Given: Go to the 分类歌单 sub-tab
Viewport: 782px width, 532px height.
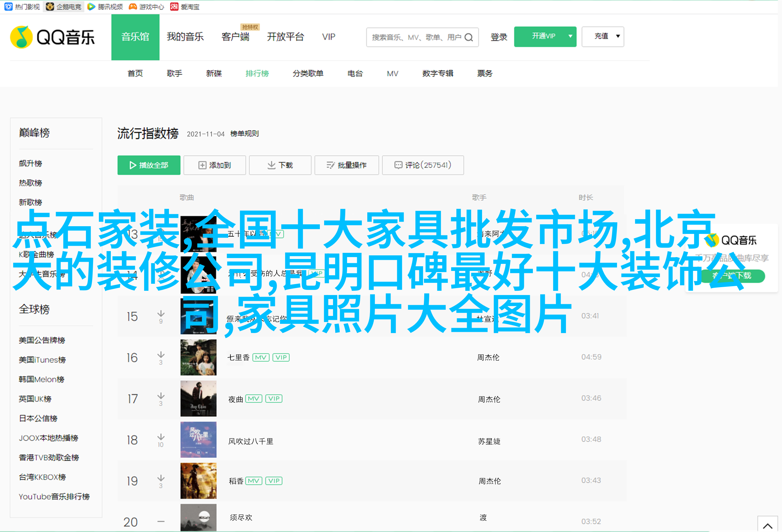Looking at the screenshot, I should 308,73.
